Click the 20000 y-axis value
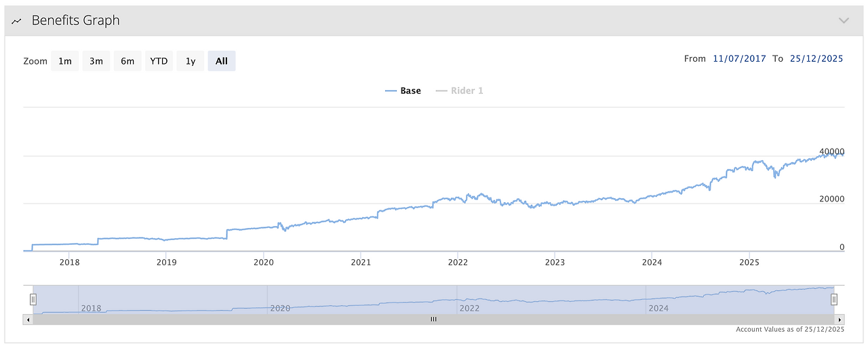The height and width of the screenshot is (348, 868). point(831,199)
